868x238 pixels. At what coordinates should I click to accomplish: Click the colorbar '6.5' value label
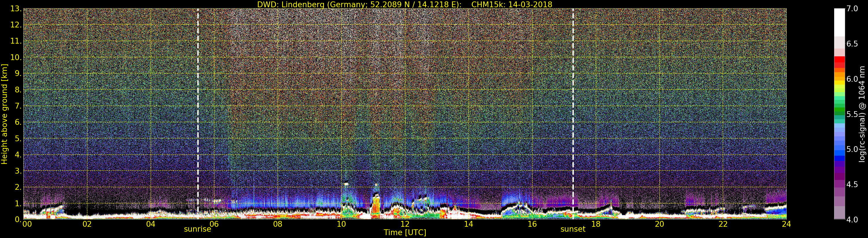coord(852,44)
